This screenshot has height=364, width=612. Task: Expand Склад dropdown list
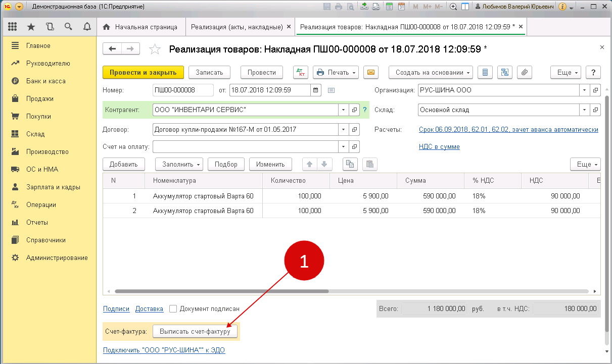click(x=585, y=110)
